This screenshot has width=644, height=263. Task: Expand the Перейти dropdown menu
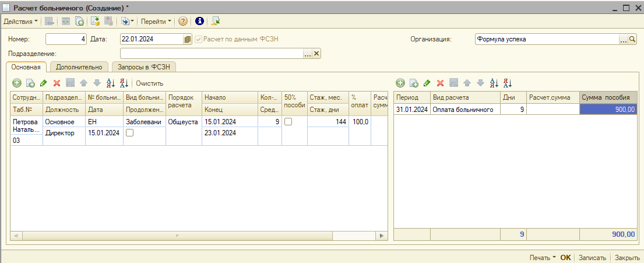(x=156, y=21)
